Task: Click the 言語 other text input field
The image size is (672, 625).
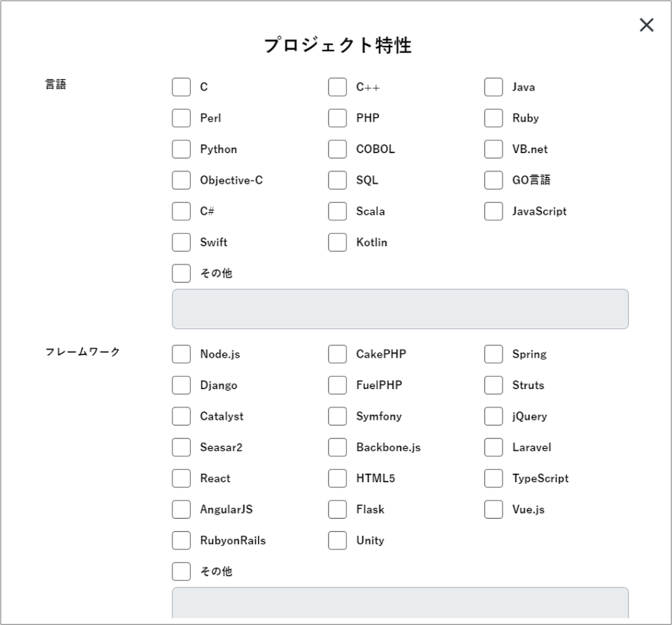Action: tap(400, 309)
